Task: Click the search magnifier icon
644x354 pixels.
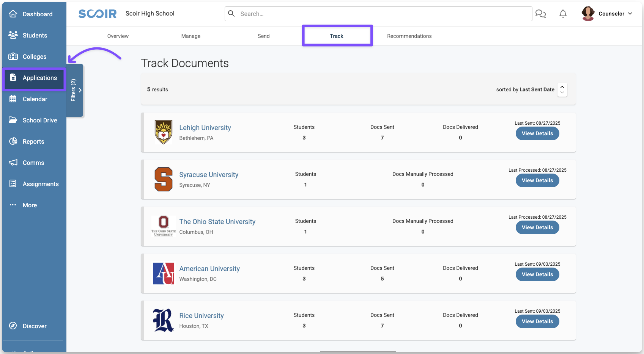Action: pos(231,14)
